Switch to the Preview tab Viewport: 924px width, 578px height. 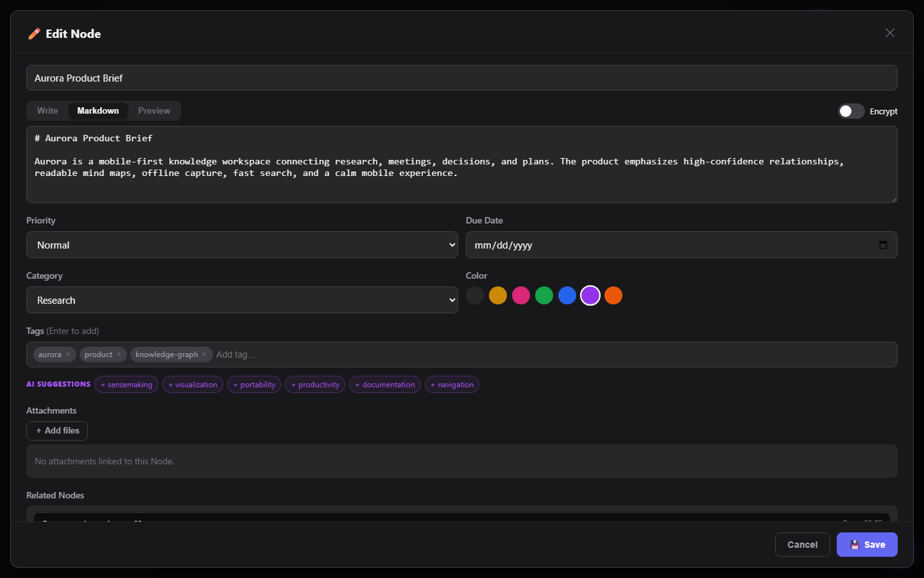pyautogui.click(x=154, y=110)
